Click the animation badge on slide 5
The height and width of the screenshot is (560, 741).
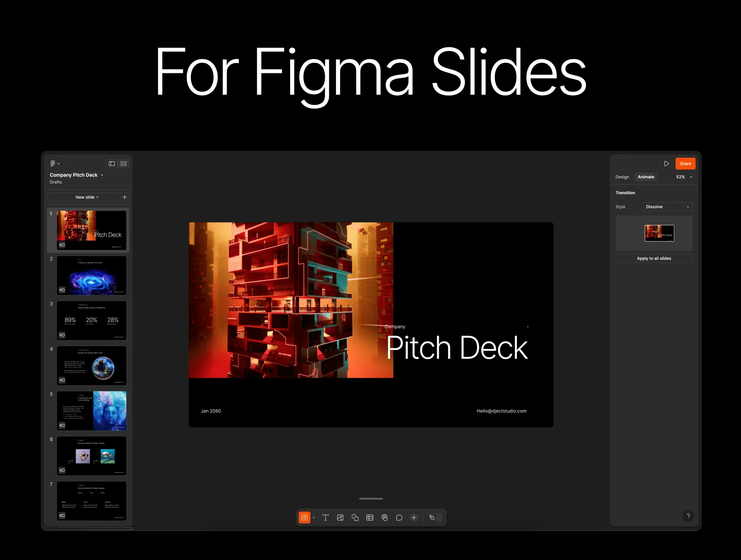click(x=62, y=425)
